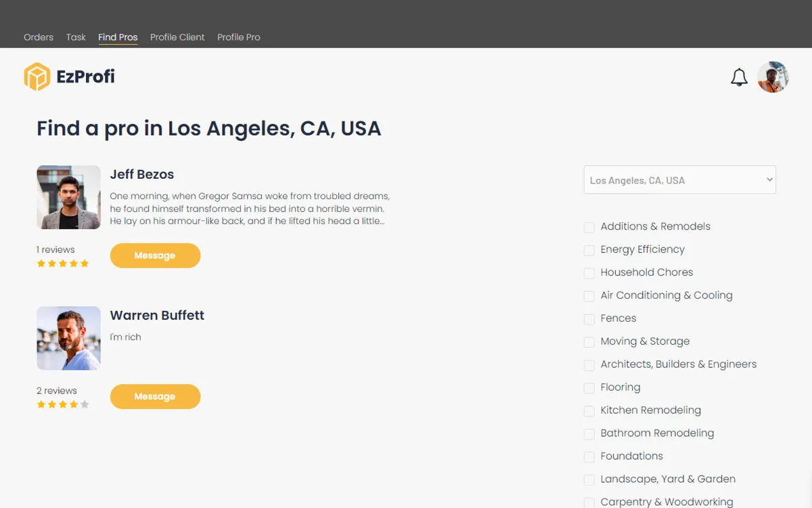Tick Air Conditioning & Cooling checkbox
This screenshot has height=508, width=812.
click(589, 297)
